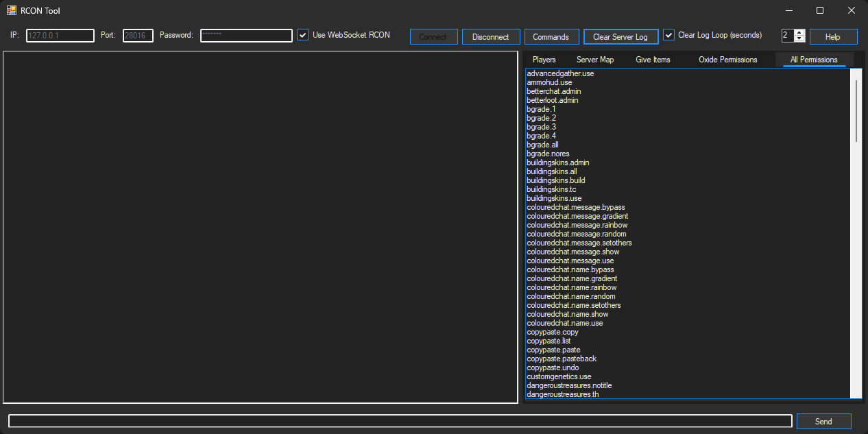Viewport: 868px width, 434px height.
Task: Toggle the Use WebSocket RCON checkbox
Action: click(x=302, y=35)
